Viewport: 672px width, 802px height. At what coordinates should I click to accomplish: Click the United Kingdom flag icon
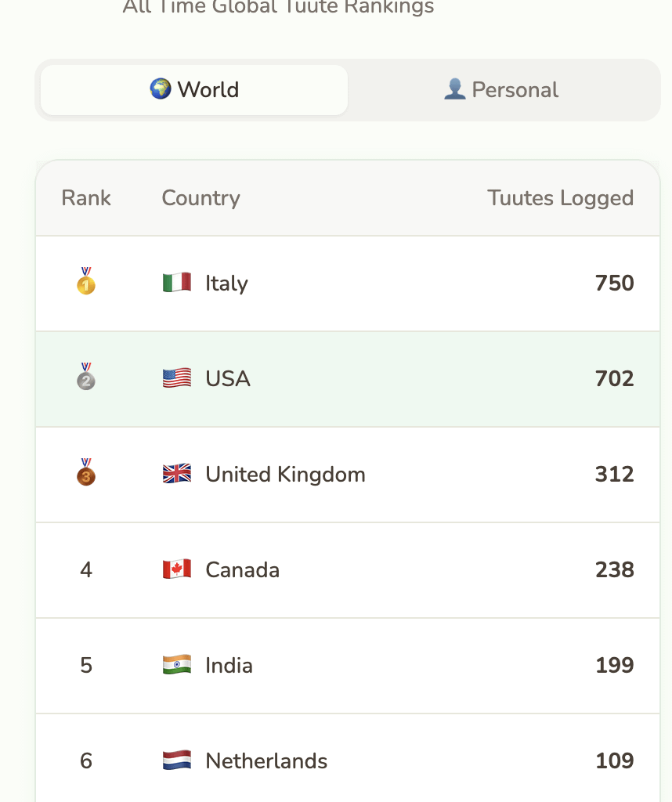click(176, 474)
